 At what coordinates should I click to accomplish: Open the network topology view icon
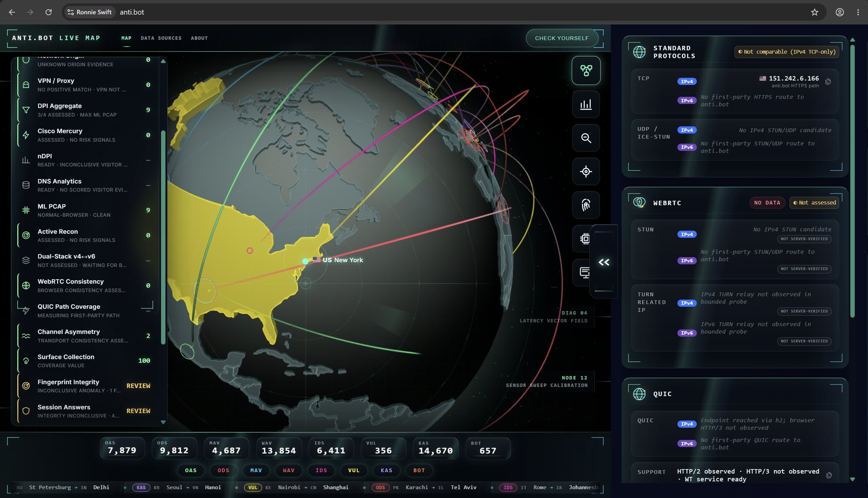(586, 70)
